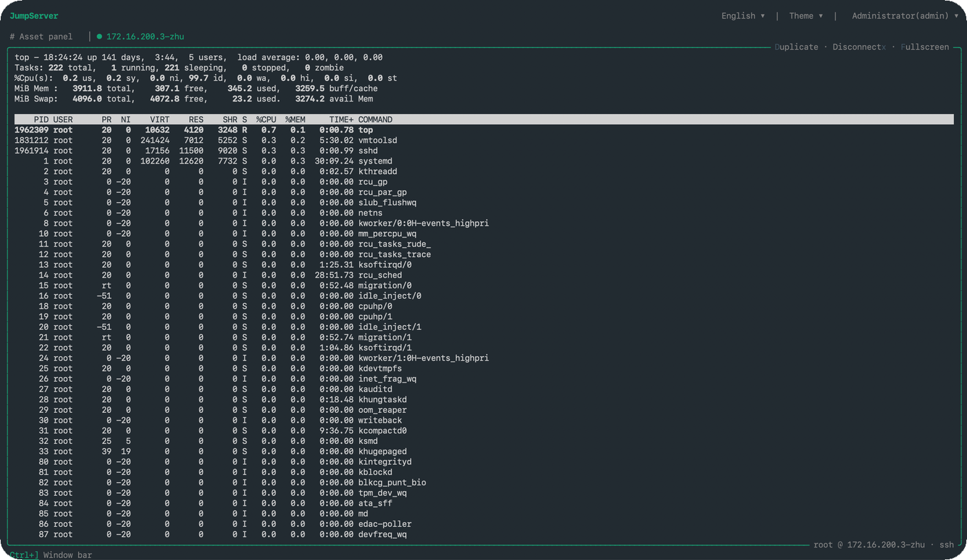The image size is (967, 560).
Task: Click the rcu_gp command name
Action: (372, 182)
